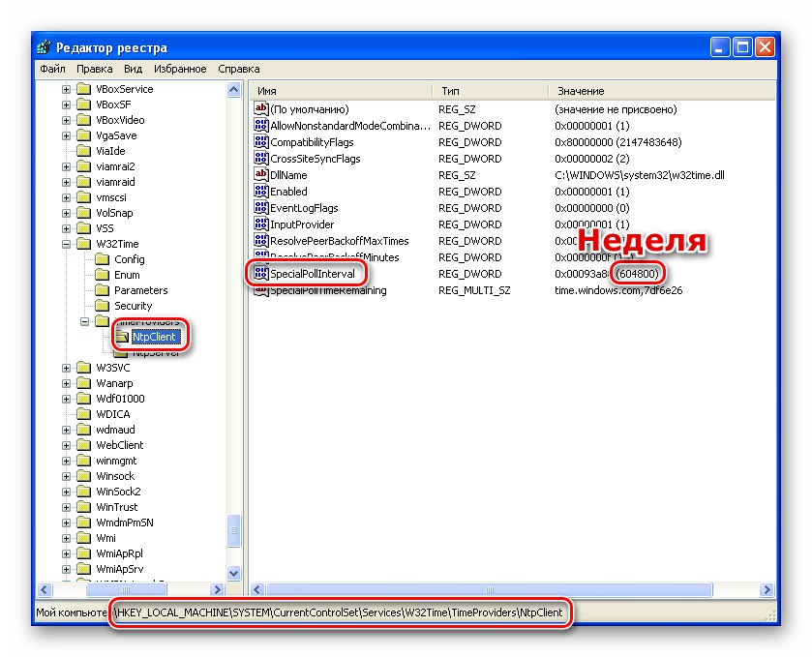This screenshot has width=812, height=657.
Task: Open the Справка menu
Action: pyautogui.click(x=239, y=69)
